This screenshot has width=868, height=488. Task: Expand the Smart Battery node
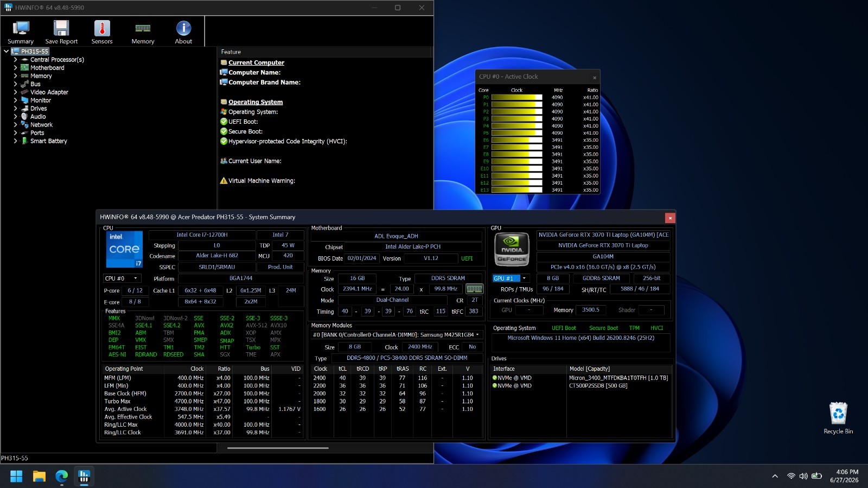(15, 141)
